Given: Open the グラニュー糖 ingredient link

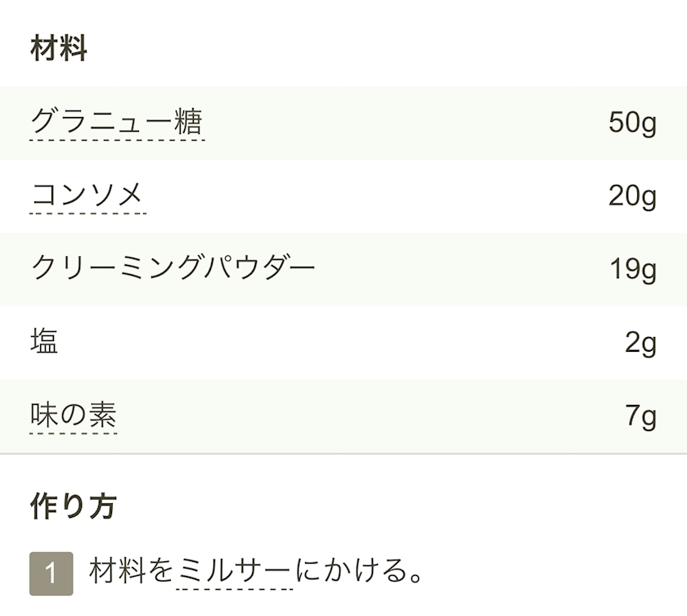Looking at the screenshot, I should click(x=116, y=123).
